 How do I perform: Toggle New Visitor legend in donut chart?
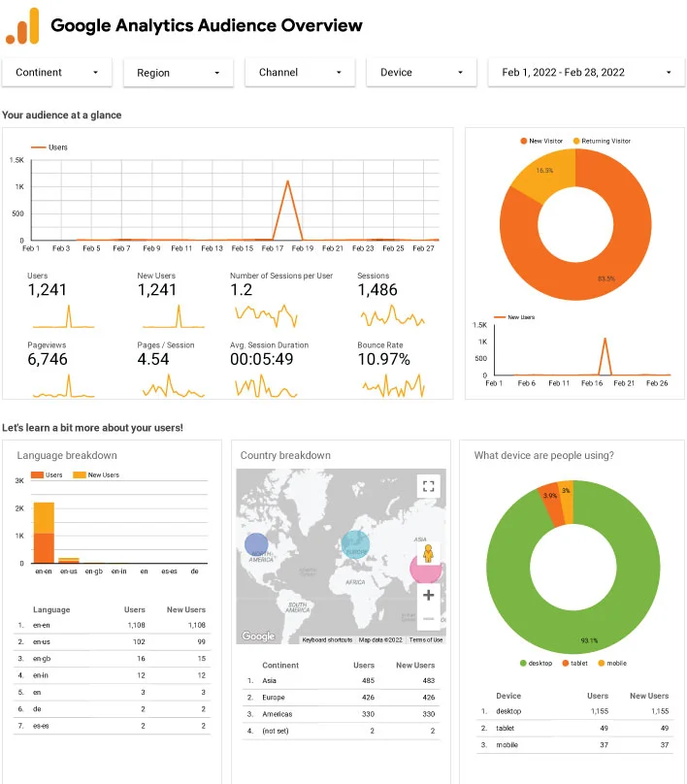(541, 141)
